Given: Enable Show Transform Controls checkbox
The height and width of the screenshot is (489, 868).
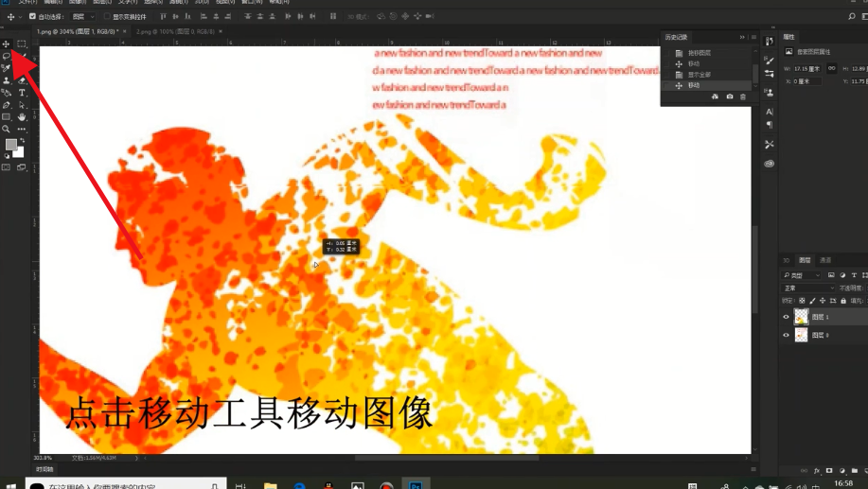Looking at the screenshot, I should (107, 17).
